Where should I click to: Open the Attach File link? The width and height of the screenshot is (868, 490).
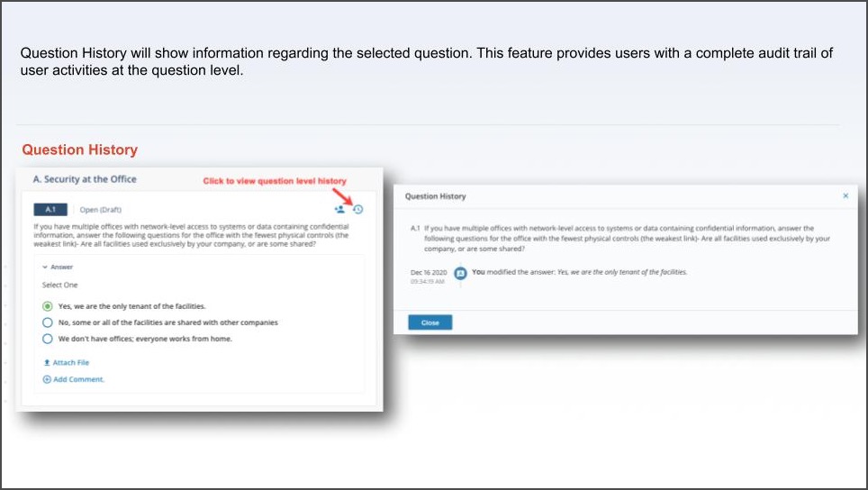pos(71,363)
